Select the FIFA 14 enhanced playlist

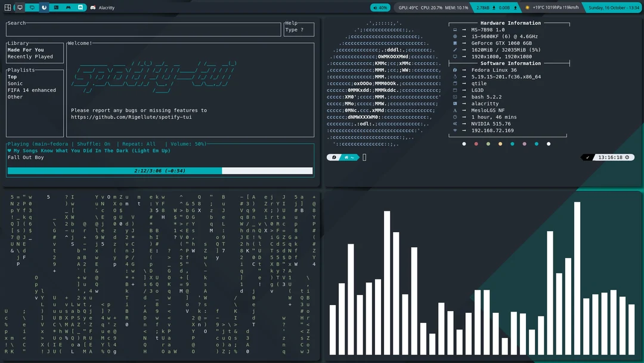tap(32, 90)
